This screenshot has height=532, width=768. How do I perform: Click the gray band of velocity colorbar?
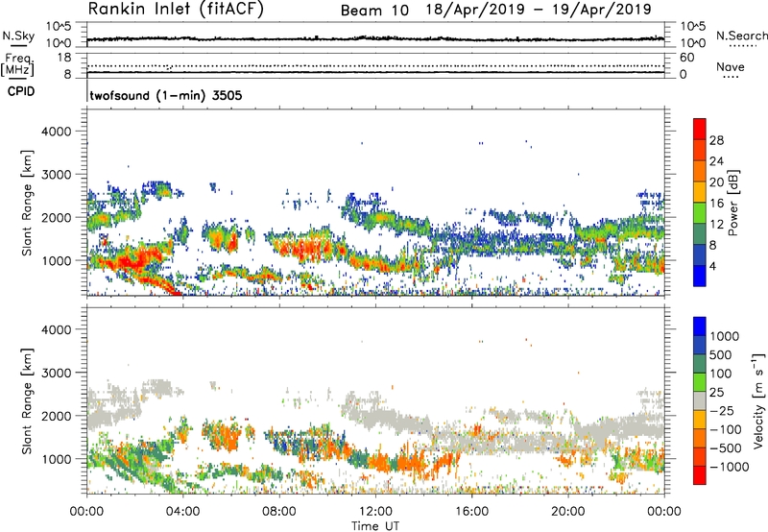(x=700, y=400)
